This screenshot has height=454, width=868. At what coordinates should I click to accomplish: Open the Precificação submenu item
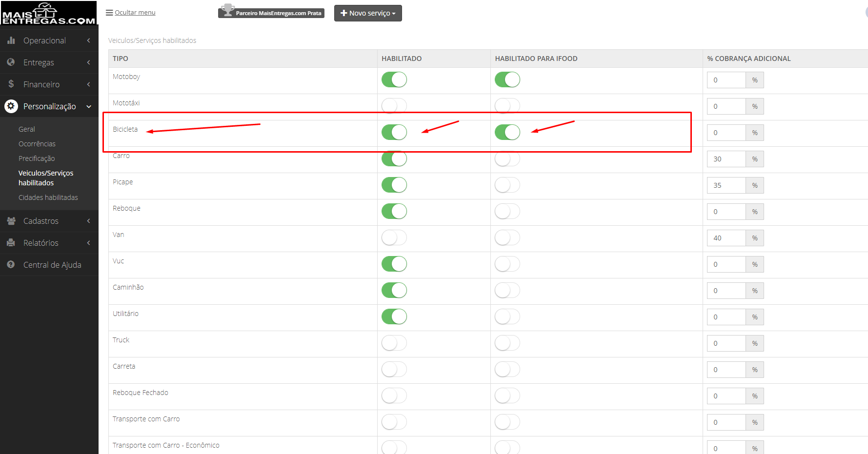tap(37, 158)
